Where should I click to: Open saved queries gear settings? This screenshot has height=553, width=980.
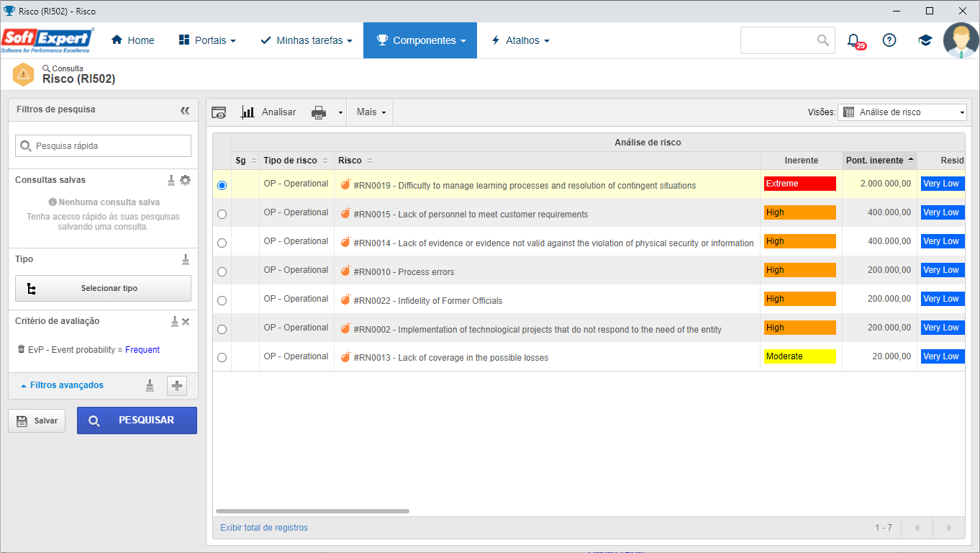pos(185,180)
